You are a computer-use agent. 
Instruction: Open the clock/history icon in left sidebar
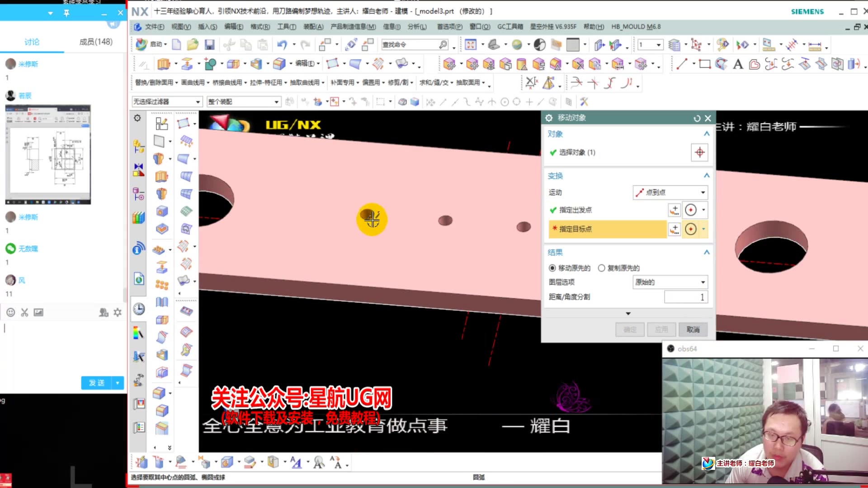click(138, 309)
